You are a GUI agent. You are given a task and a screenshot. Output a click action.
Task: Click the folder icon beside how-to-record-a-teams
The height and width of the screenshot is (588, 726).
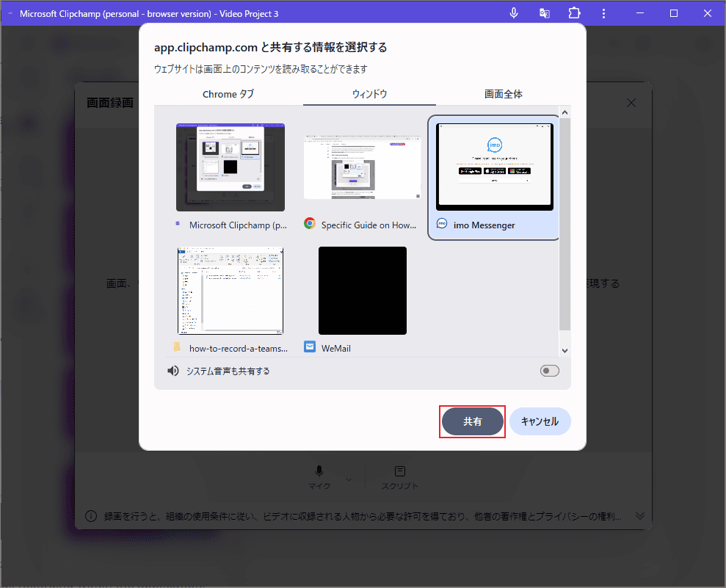[x=177, y=346]
